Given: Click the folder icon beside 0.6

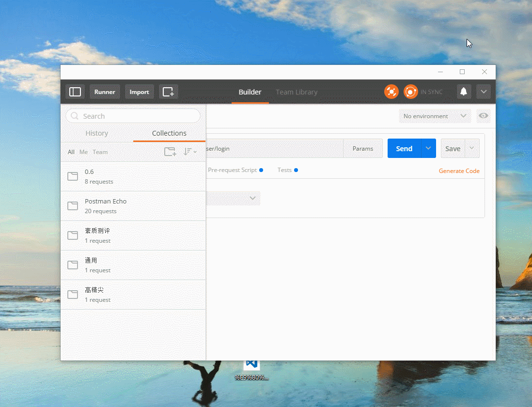Looking at the screenshot, I should pyautogui.click(x=73, y=176).
